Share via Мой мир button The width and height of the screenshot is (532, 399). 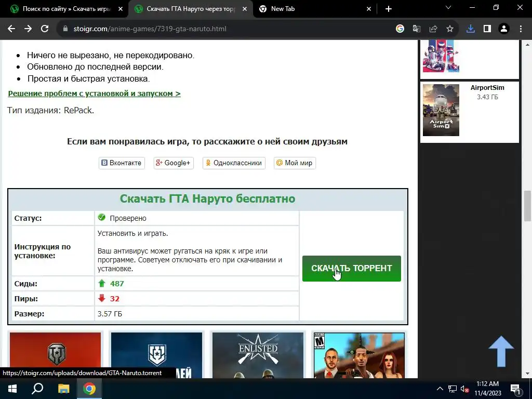pos(295,163)
